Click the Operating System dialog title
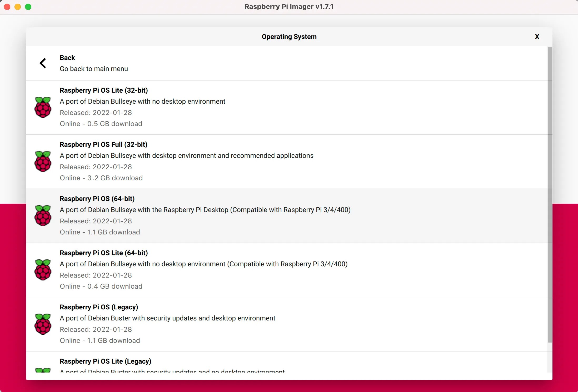The image size is (578, 392). click(x=289, y=37)
